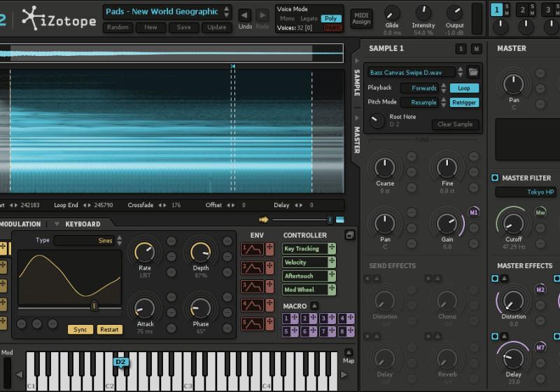The image size is (560, 392).
Task: Click the iZotope logo
Action: point(59,19)
